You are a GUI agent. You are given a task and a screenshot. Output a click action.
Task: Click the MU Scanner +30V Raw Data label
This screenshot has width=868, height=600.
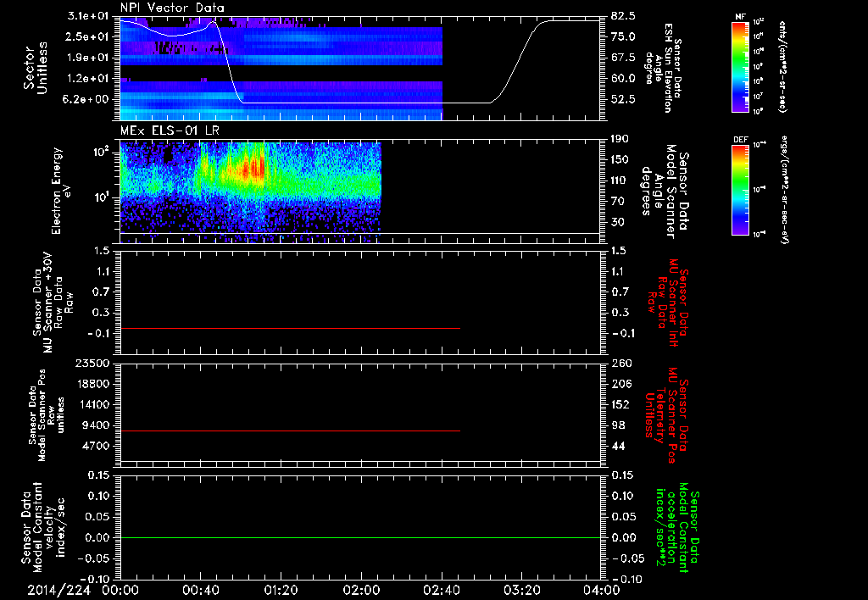53,303
